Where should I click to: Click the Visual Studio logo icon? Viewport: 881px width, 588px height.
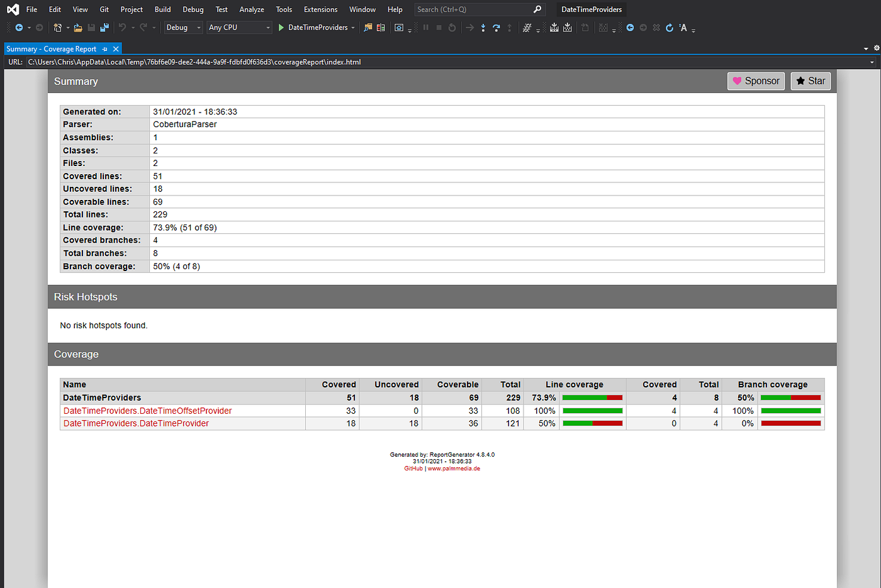pos(13,9)
